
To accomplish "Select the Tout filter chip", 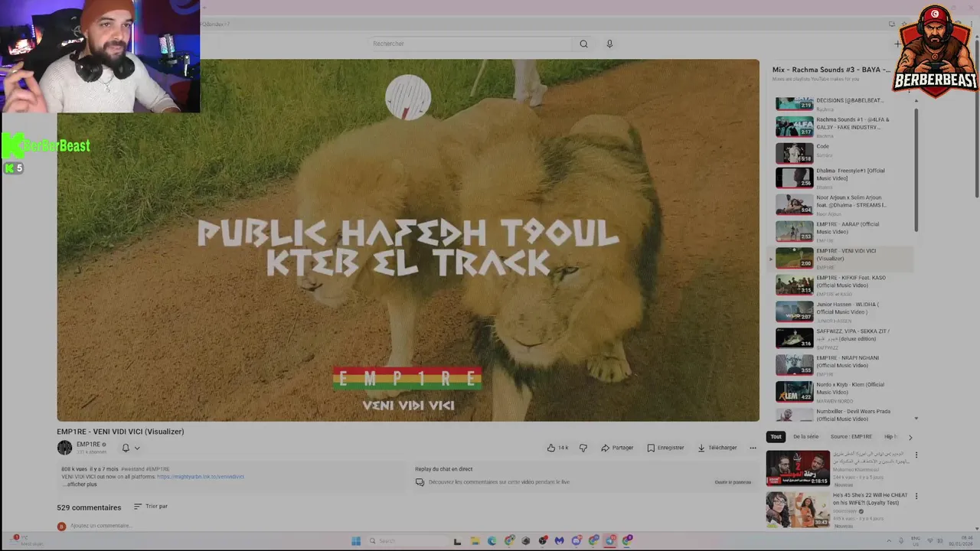I will click(x=776, y=437).
